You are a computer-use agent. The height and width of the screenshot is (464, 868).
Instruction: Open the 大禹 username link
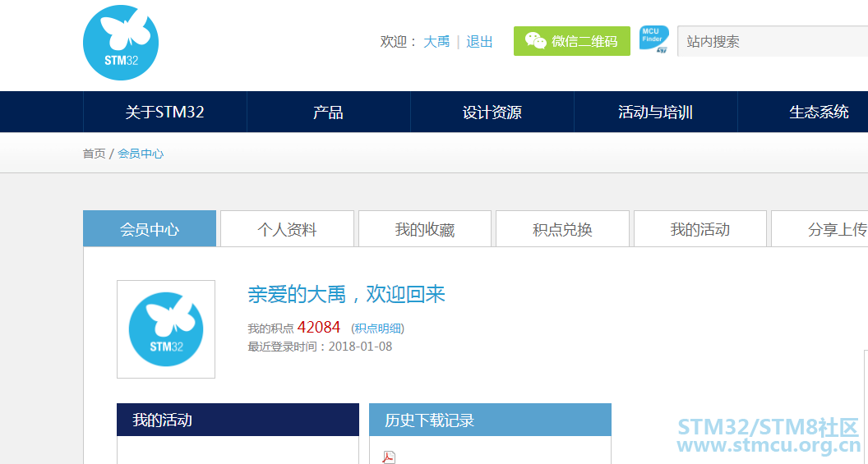(436, 42)
